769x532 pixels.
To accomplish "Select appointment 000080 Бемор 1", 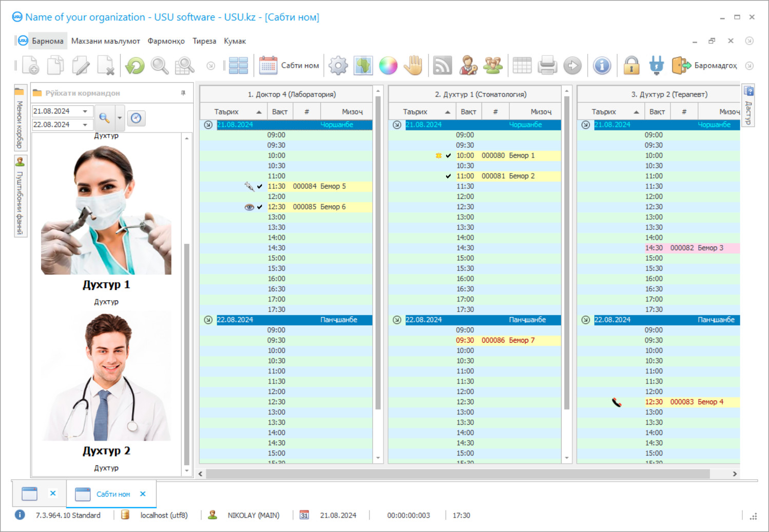I will (x=508, y=156).
